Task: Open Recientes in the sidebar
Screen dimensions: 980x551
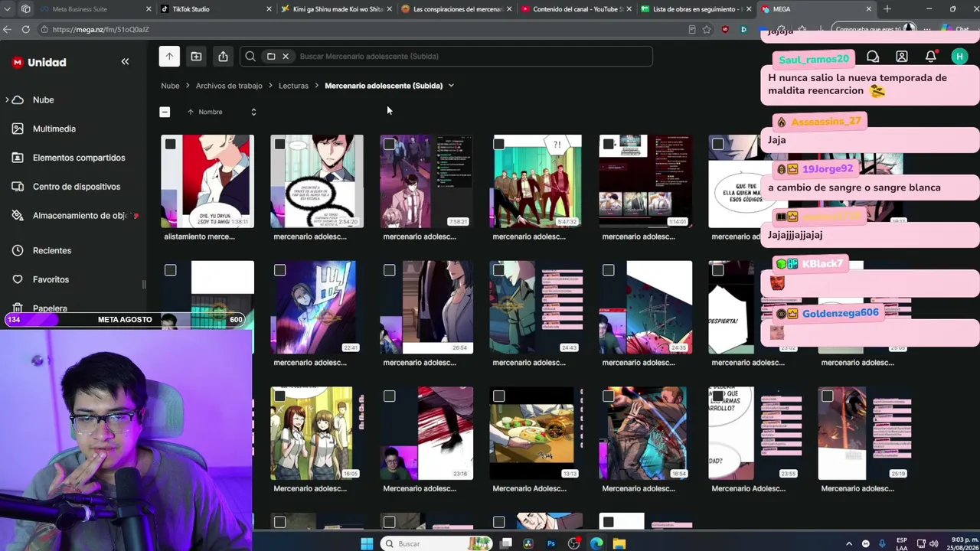Action: coord(51,250)
